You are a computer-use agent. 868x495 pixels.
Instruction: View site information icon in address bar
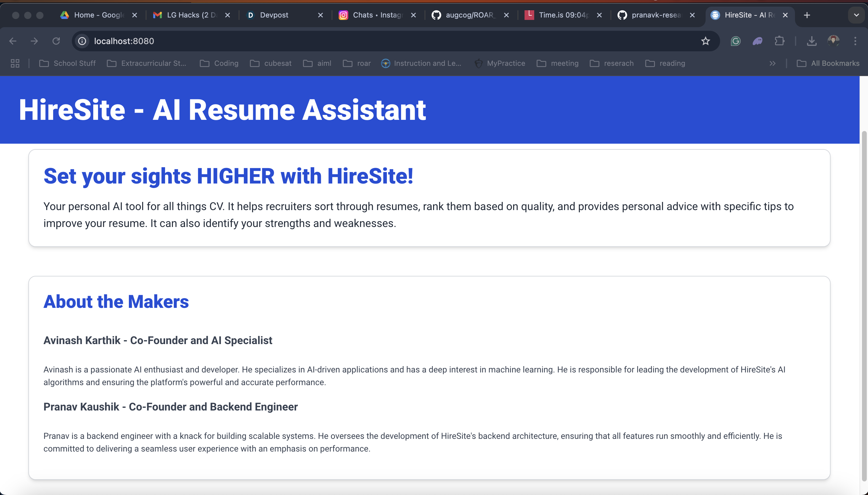pos(82,41)
